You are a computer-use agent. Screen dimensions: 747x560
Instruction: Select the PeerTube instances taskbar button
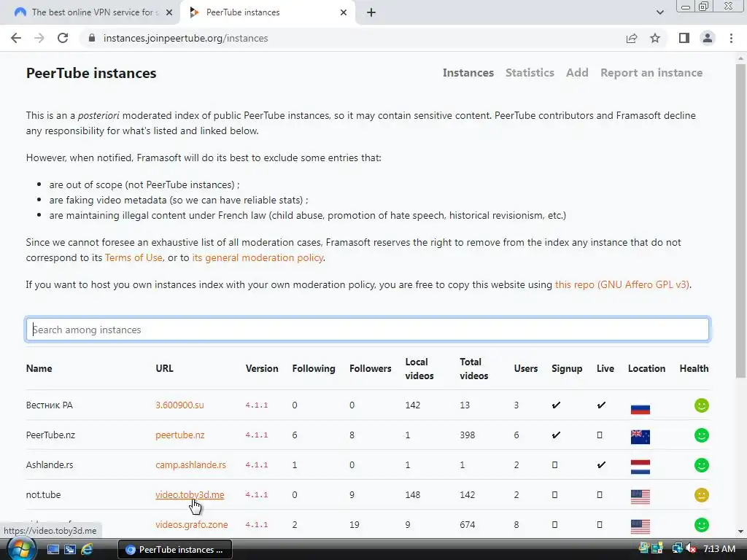click(175, 550)
